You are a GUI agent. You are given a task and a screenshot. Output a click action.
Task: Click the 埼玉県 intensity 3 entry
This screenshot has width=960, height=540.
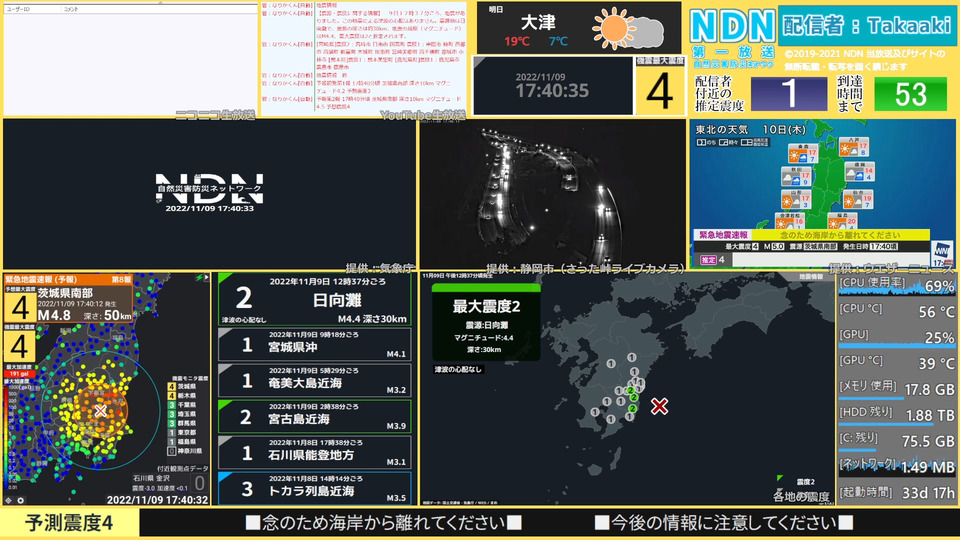coord(182,414)
